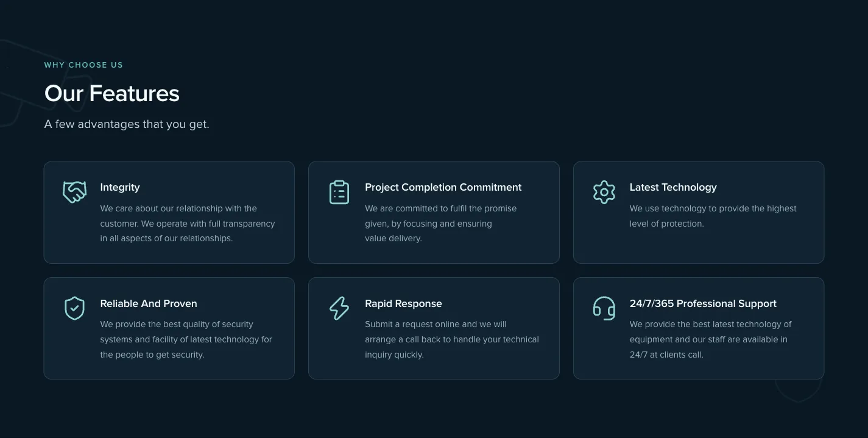
Task: Click the lightning bolt icon for Rapid Response
Action: pyautogui.click(x=339, y=308)
